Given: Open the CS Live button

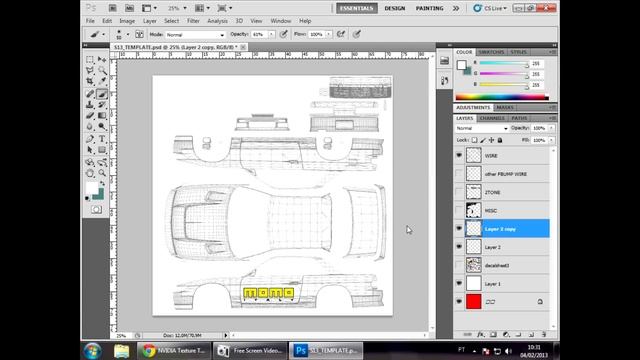Looking at the screenshot, I should coord(490,8).
